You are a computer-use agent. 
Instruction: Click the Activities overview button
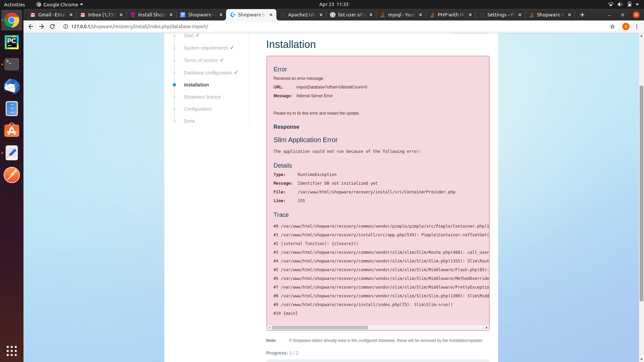click(14, 4)
